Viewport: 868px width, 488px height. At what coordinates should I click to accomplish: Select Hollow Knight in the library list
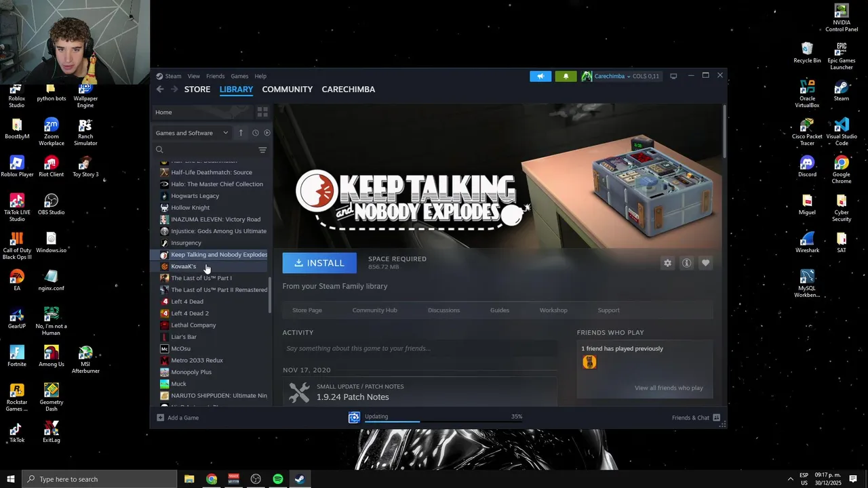(190, 207)
